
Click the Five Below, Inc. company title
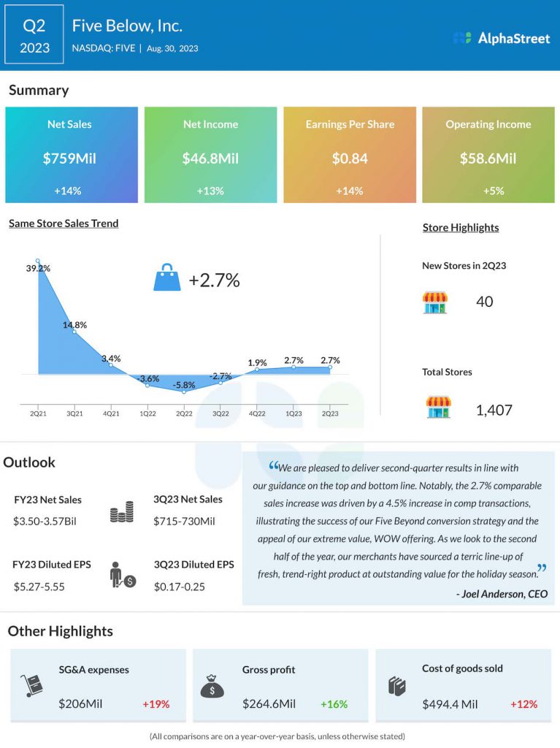coord(127,26)
